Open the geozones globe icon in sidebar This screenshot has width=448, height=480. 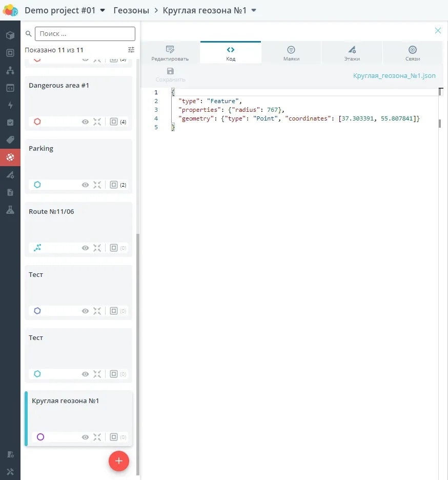pyautogui.click(x=10, y=157)
